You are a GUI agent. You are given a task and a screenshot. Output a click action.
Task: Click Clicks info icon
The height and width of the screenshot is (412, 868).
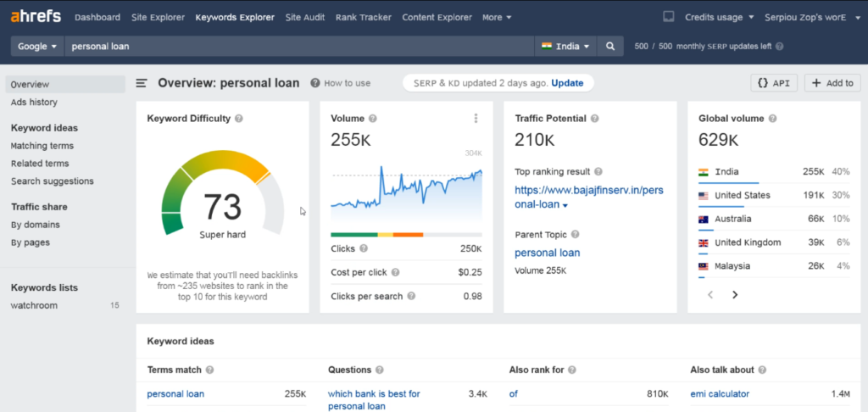click(364, 248)
